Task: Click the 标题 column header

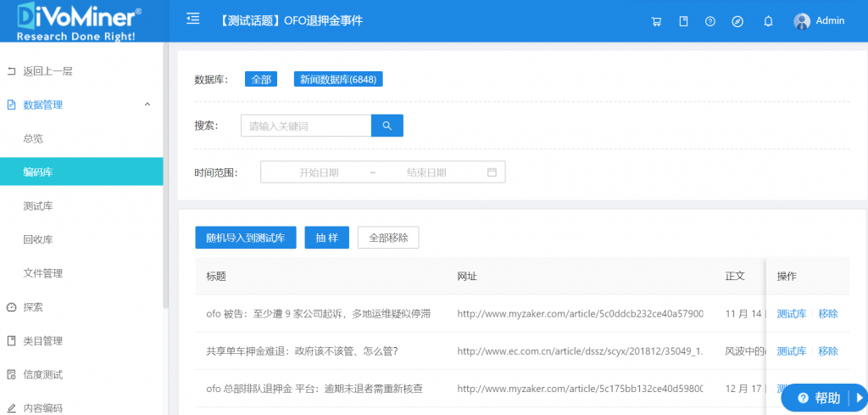Action: (x=216, y=276)
